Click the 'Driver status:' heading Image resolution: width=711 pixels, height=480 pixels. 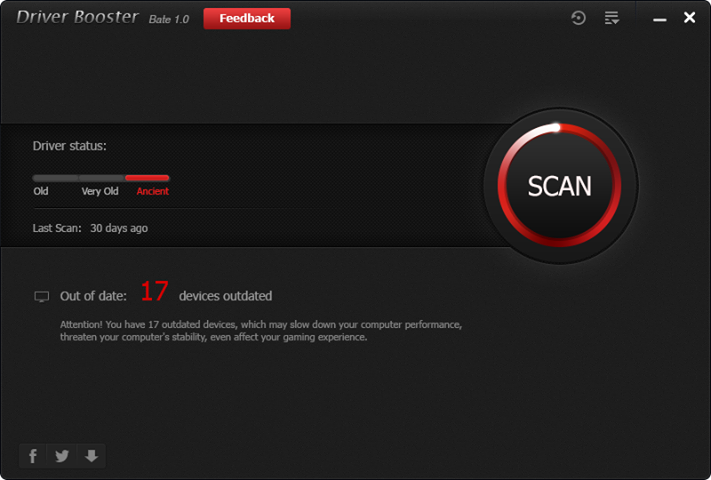[69, 146]
